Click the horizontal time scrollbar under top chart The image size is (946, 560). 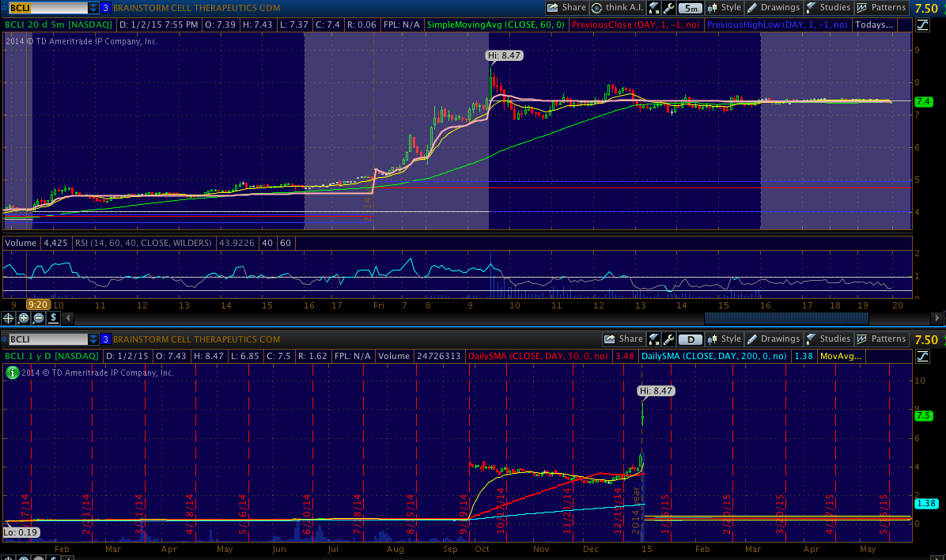[785, 318]
